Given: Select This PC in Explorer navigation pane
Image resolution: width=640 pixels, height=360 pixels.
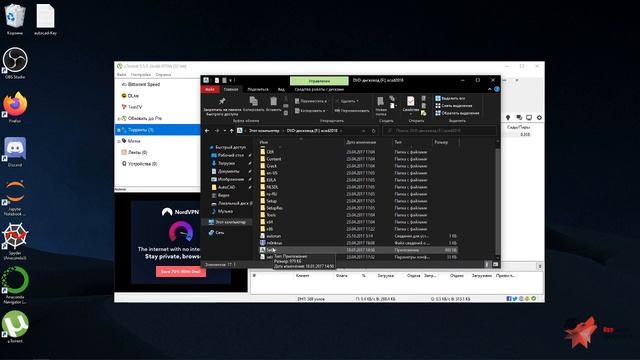Looking at the screenshot, I should 227,222.
